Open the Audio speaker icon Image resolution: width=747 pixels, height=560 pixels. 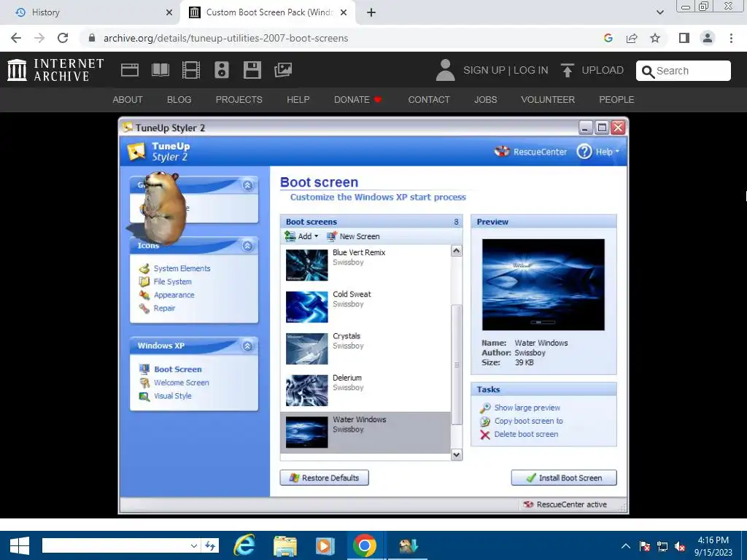tap(222, 70)
